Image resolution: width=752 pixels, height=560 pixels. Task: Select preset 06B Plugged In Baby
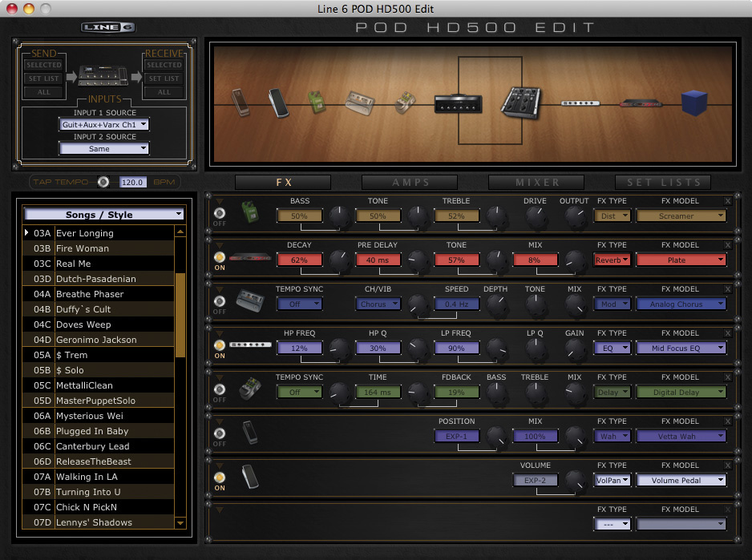98,431
